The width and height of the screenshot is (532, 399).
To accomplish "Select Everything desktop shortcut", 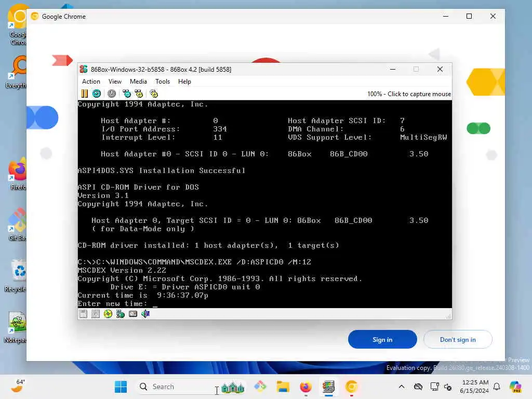I will point(16,72).
